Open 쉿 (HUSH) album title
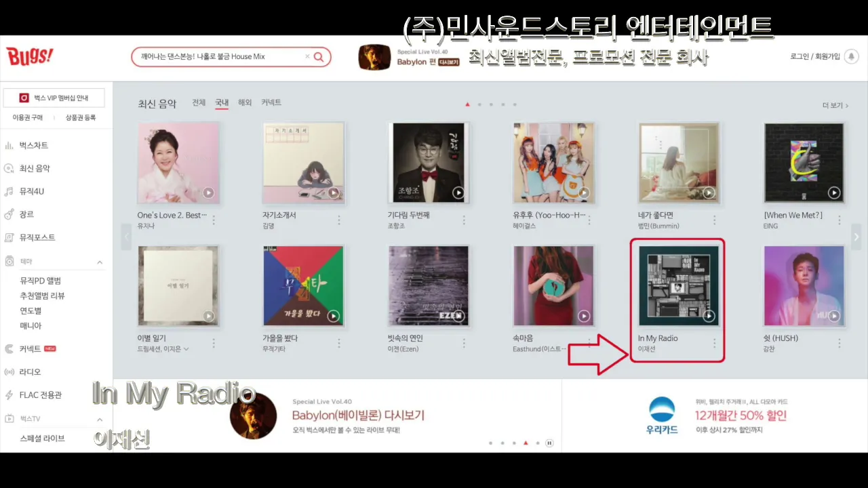Viewport: 868px width, 488px height. (x=781, y=338)
